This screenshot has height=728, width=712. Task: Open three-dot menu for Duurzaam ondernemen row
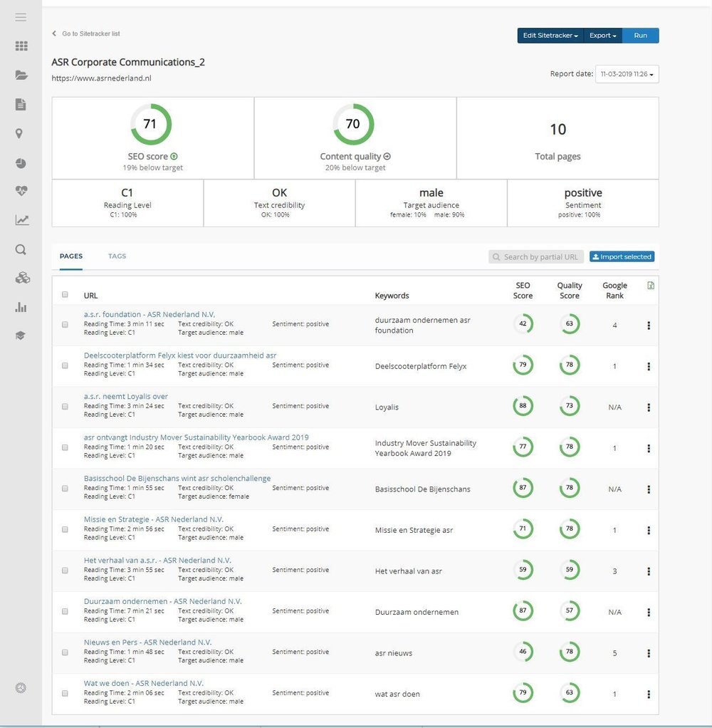click(649, 612)
